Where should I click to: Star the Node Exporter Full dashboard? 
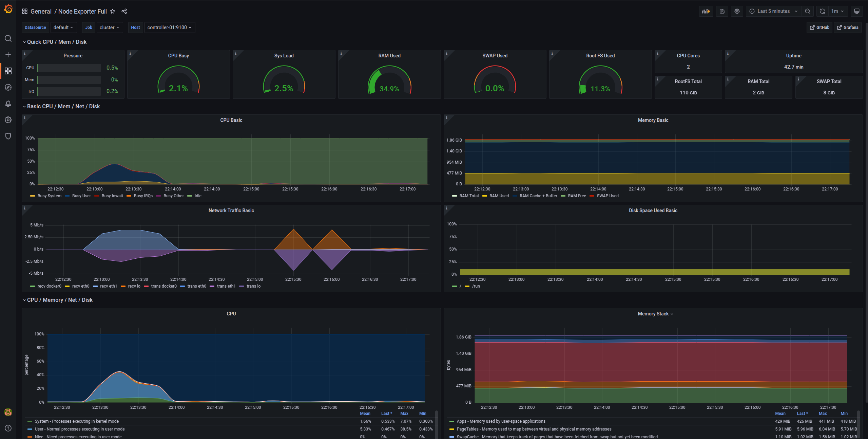click(x=112, y=11)
